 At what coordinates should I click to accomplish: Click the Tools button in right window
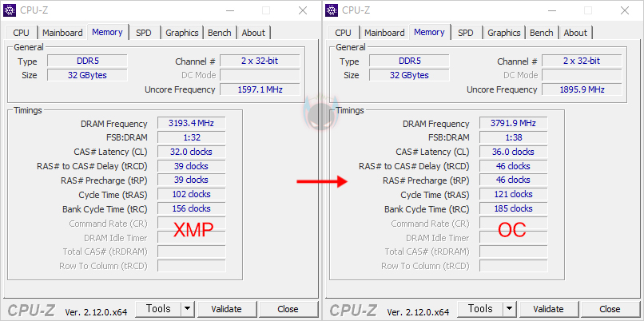click(x=480, y=309)
